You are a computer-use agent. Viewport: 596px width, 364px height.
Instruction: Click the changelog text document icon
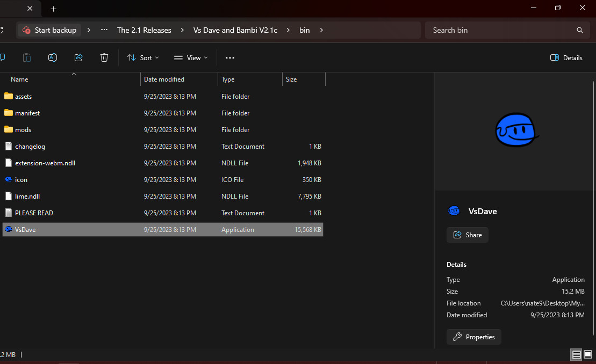9,146
